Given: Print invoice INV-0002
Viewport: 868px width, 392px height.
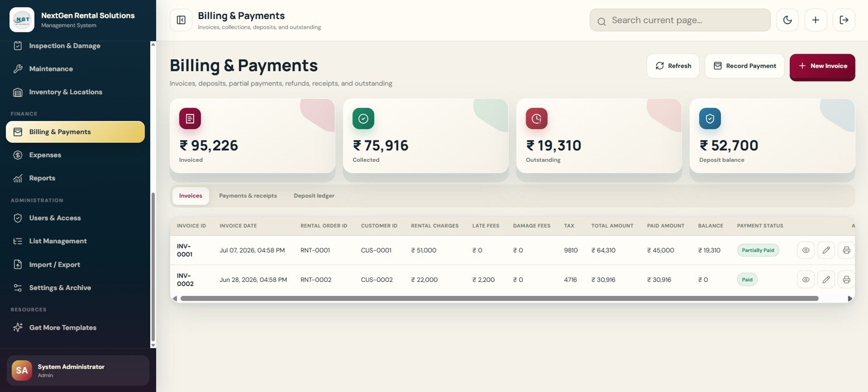Looking at the screenshot, I should coord(846,280).
